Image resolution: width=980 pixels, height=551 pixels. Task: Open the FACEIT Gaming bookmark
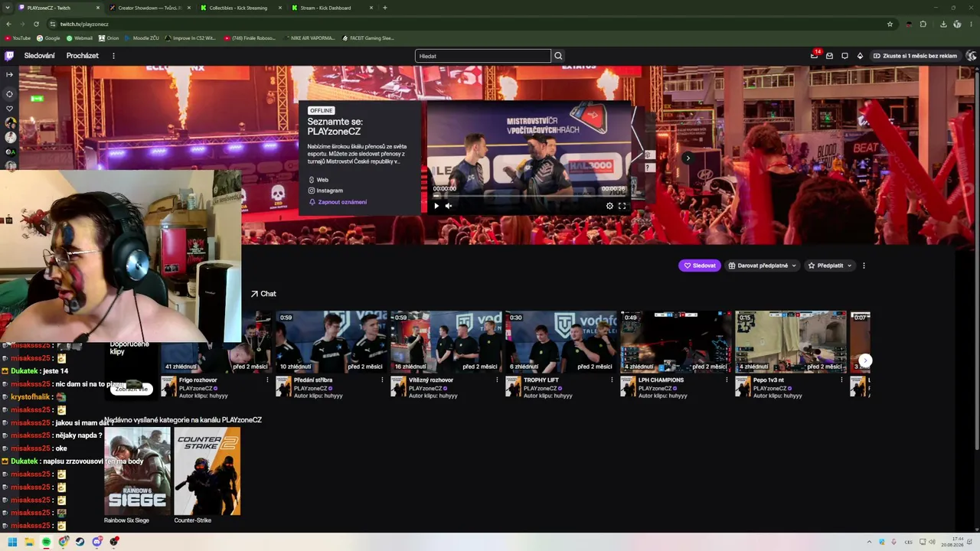click(x=368, y=38)
